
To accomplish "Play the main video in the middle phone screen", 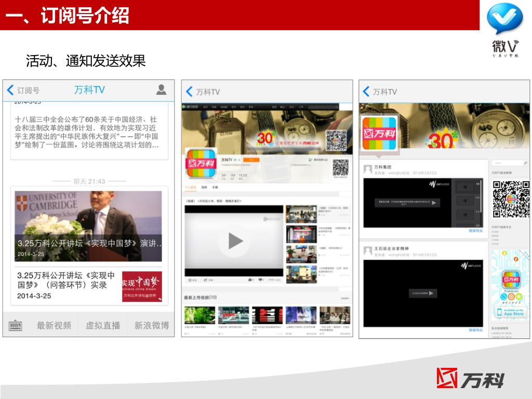I will (x=235, y=241).
